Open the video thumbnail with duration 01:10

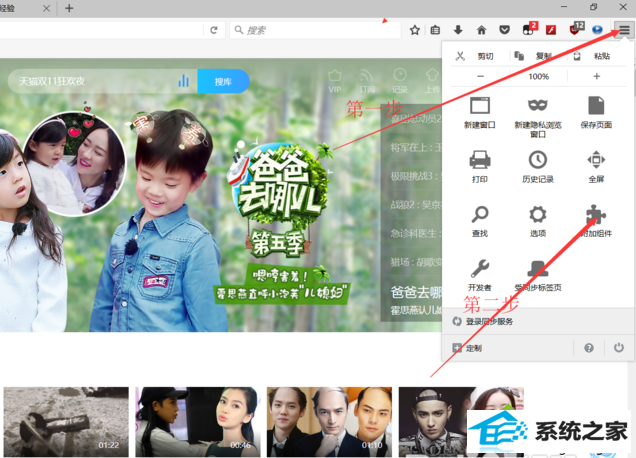329,422
